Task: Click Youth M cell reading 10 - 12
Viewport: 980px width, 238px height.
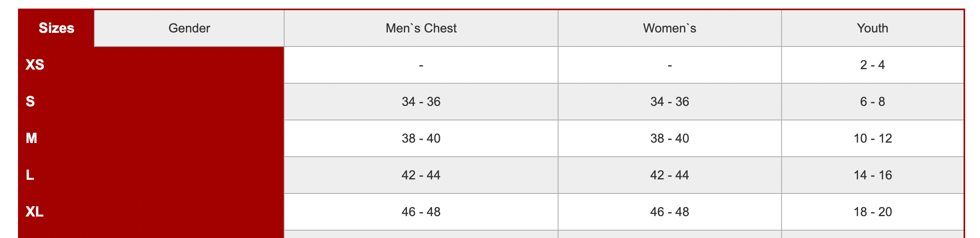Action: [872, 138]
